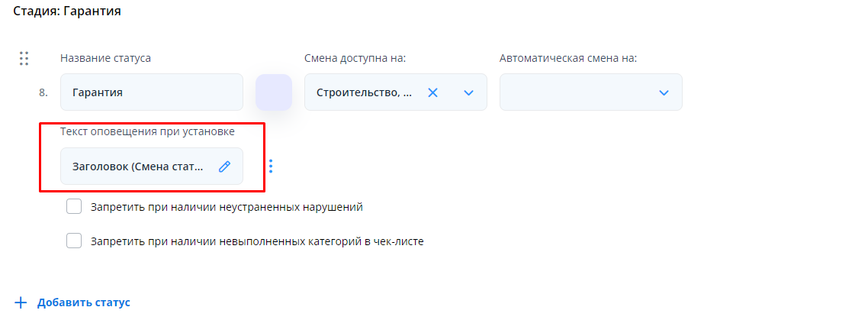Click the "Автоматическая смена на:" label

click(568, 58)
